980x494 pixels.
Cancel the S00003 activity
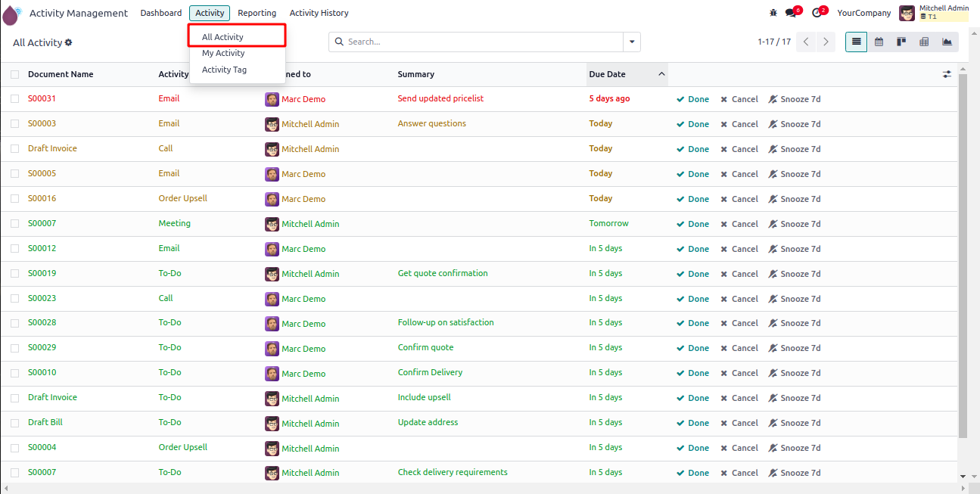739,124
